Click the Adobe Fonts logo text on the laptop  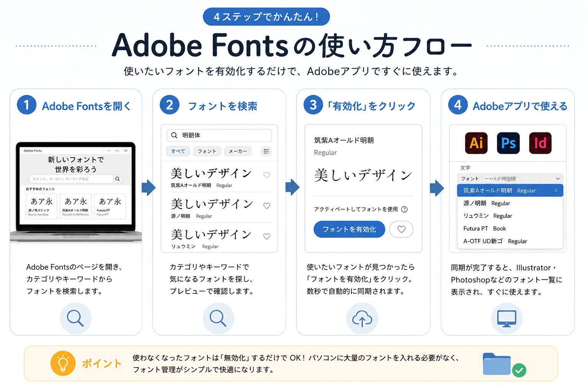pos(33,150)
